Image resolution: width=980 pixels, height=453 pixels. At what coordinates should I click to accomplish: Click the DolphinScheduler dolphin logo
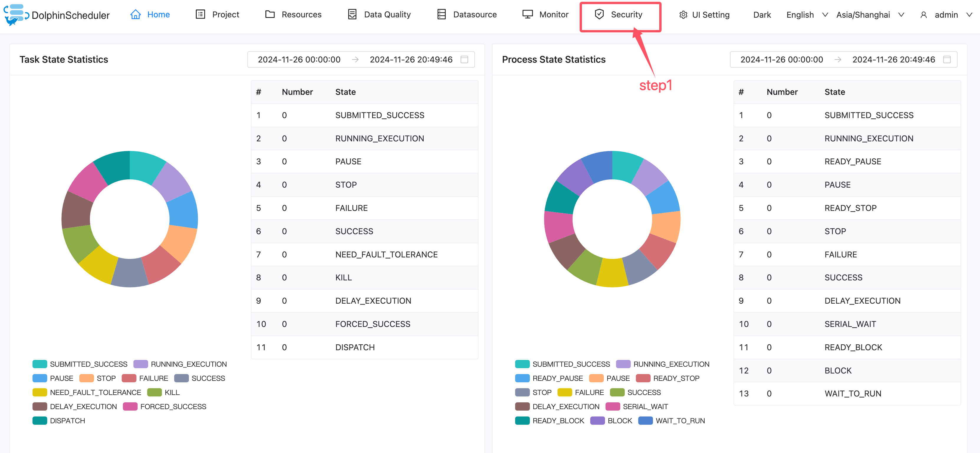coord(16,14)
